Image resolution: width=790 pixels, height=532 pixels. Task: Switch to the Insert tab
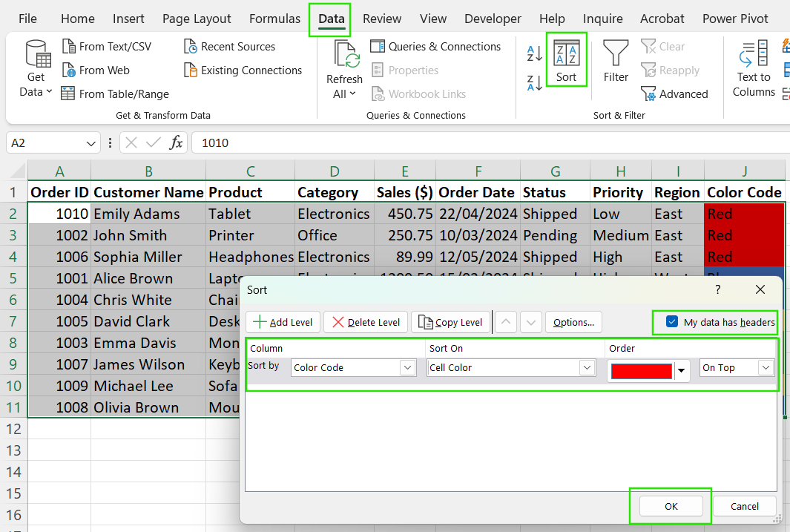[128, 19]
